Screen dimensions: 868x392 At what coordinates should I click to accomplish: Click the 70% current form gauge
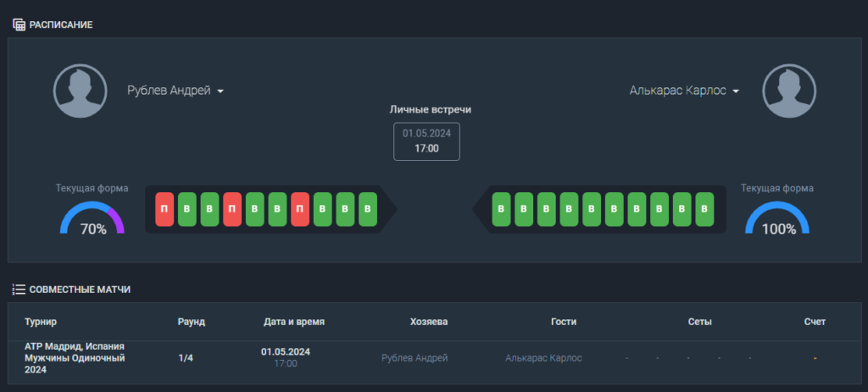[92, 218]
